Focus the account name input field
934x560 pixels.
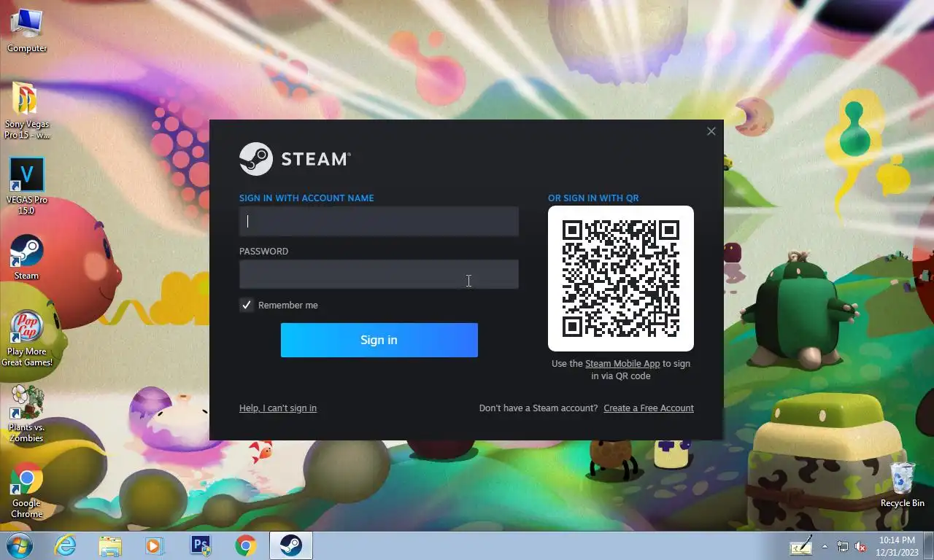tap(379, 221)
